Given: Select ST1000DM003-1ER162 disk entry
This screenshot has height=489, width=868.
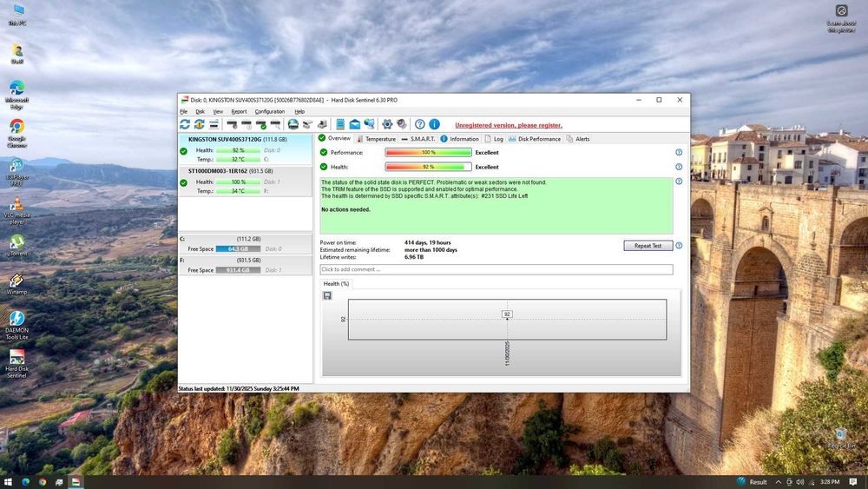Looking at the screenshot, I should coord(246,181).
